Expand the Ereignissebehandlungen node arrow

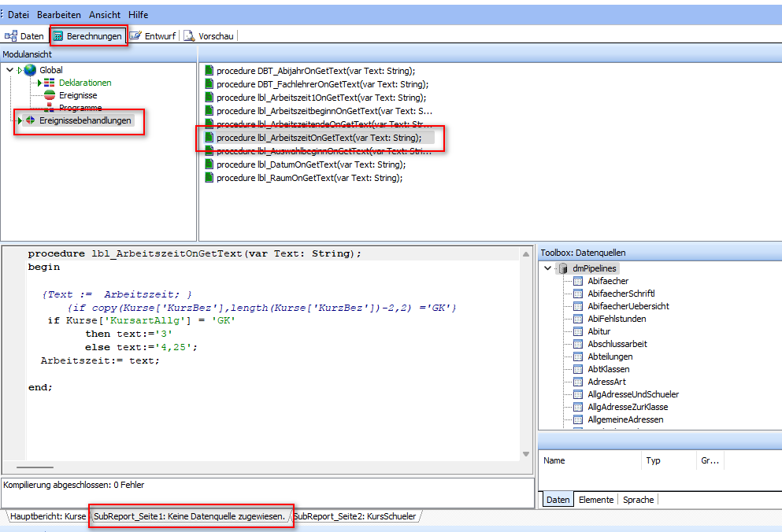[20, 120]
